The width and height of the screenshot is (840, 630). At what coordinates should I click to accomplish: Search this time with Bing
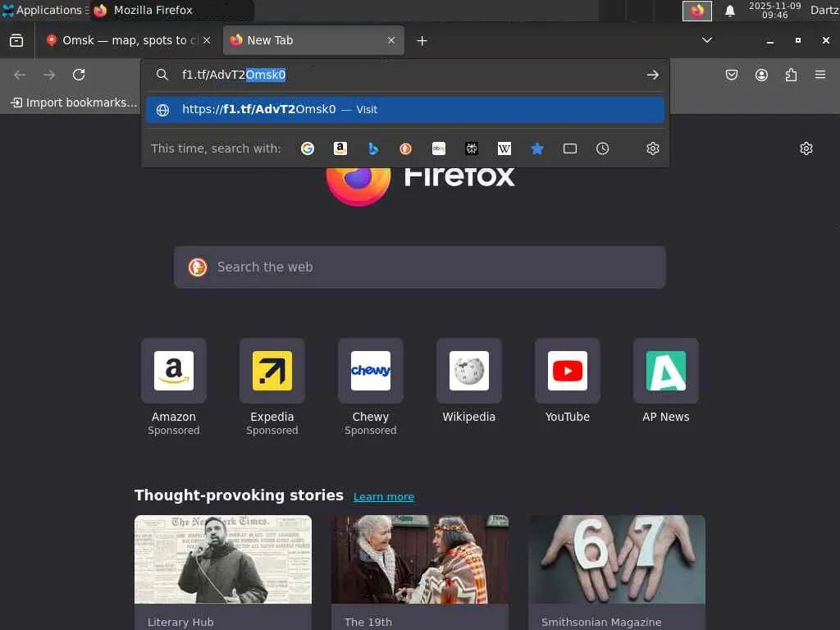tap(373, 148)
